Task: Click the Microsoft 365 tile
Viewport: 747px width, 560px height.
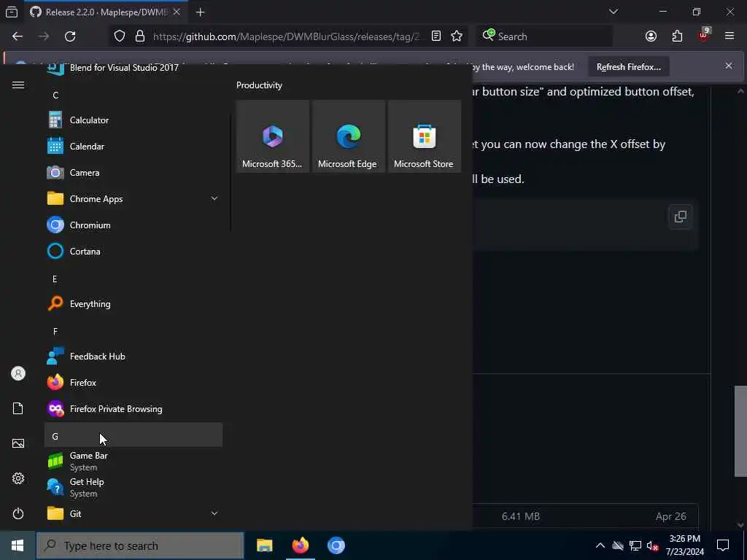Action: coord(273,136)
